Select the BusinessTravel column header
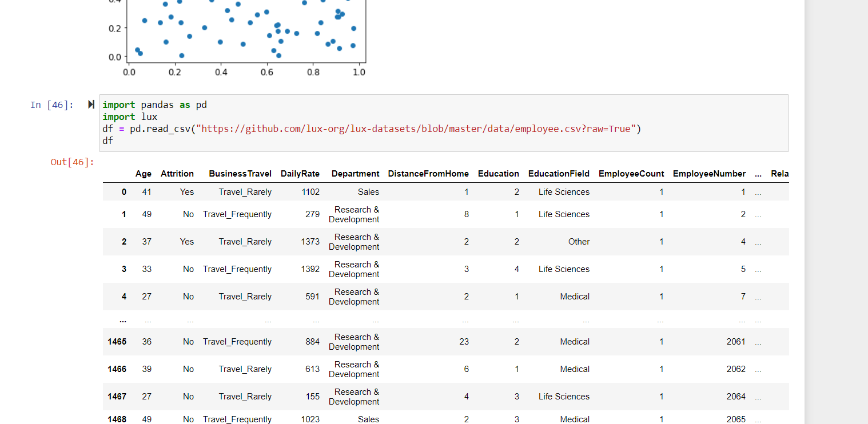 (240, 173)
